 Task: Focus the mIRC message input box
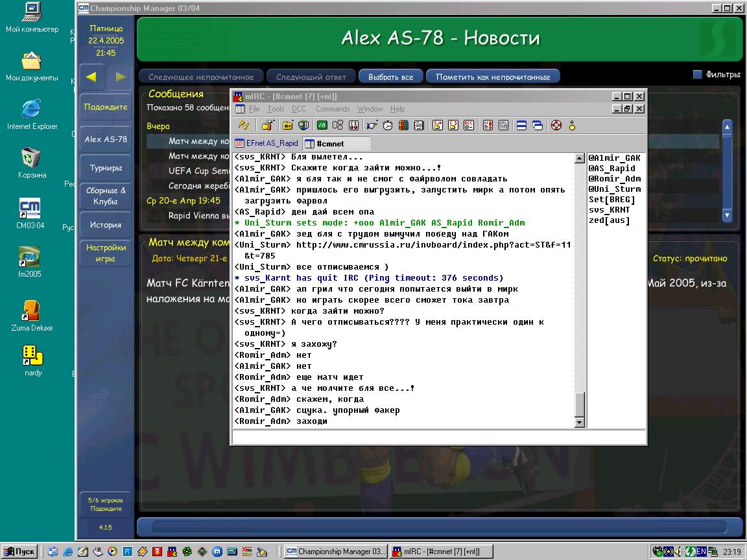point(439,436)
